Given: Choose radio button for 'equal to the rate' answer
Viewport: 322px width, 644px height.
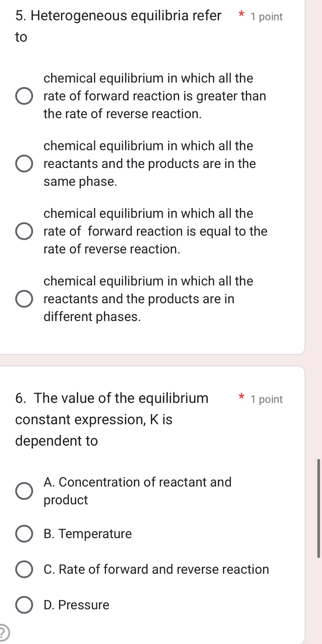Looking at the screenshot, I should 24,231.
